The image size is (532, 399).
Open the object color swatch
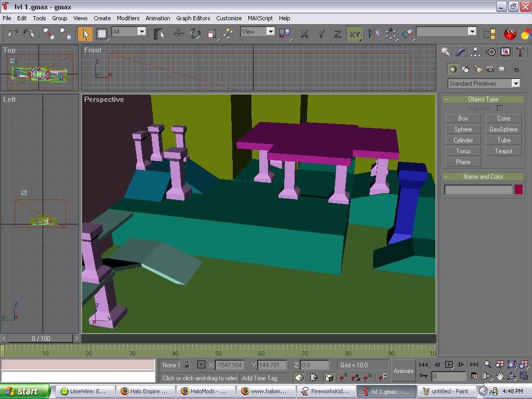tap(518, 190)
